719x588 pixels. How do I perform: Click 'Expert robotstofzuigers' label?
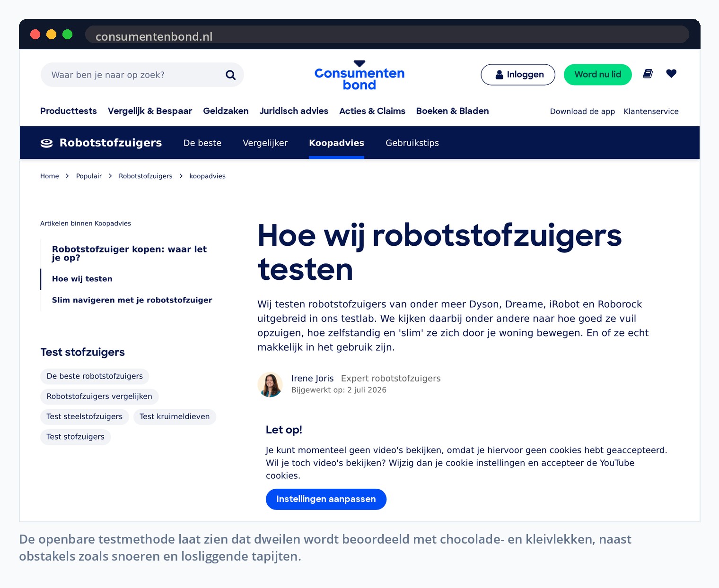(x=391, y=378)
